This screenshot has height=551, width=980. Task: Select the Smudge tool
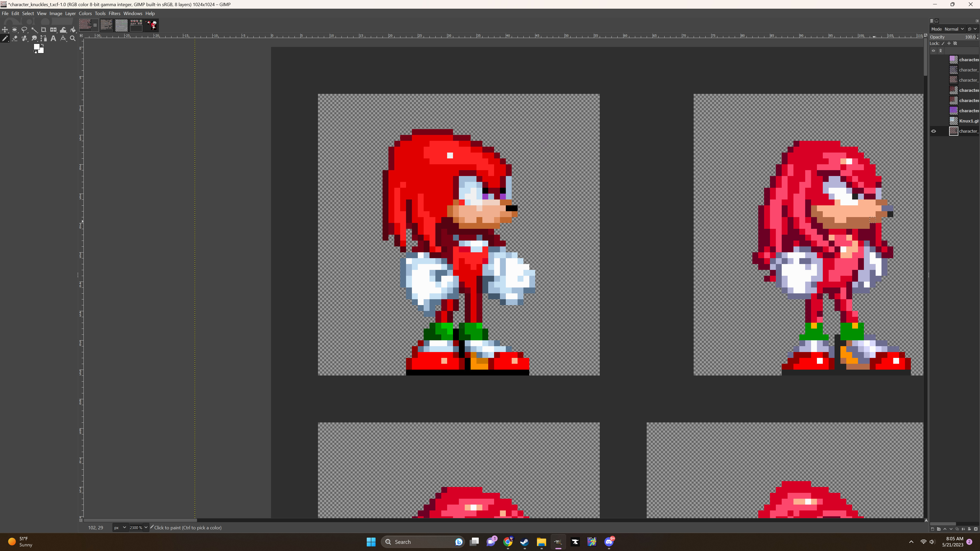click(x=34, y=39)
